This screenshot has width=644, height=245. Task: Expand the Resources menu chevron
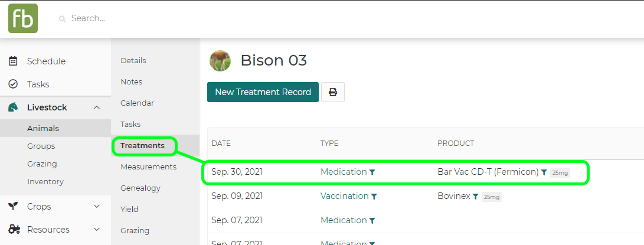(97, 230)
